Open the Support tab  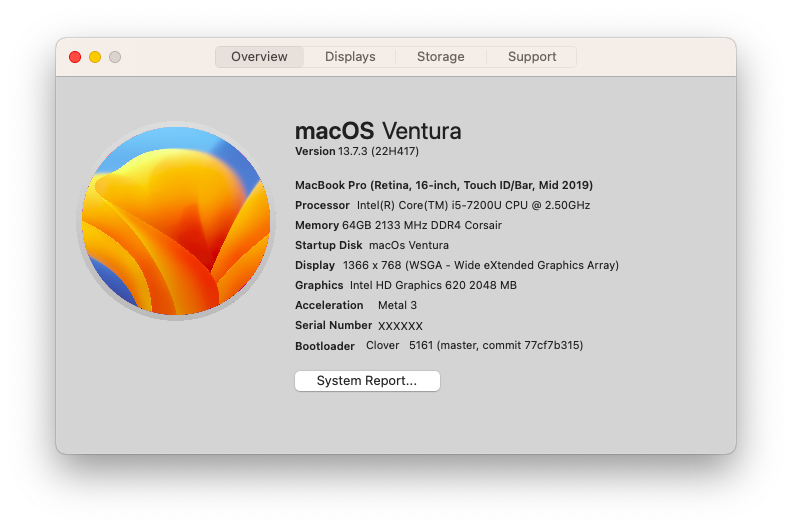point(532,57)
